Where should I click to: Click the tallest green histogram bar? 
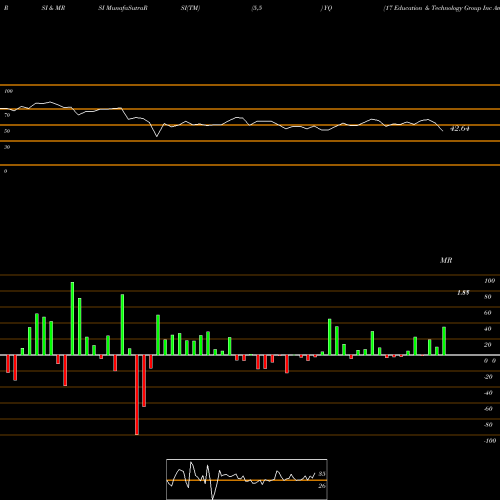click(72, 318)
